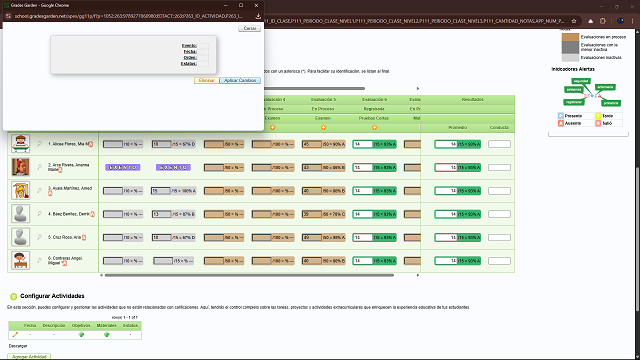Open avatar placeholder of student 4 Báez Benítez

click(x=20, y=213)
